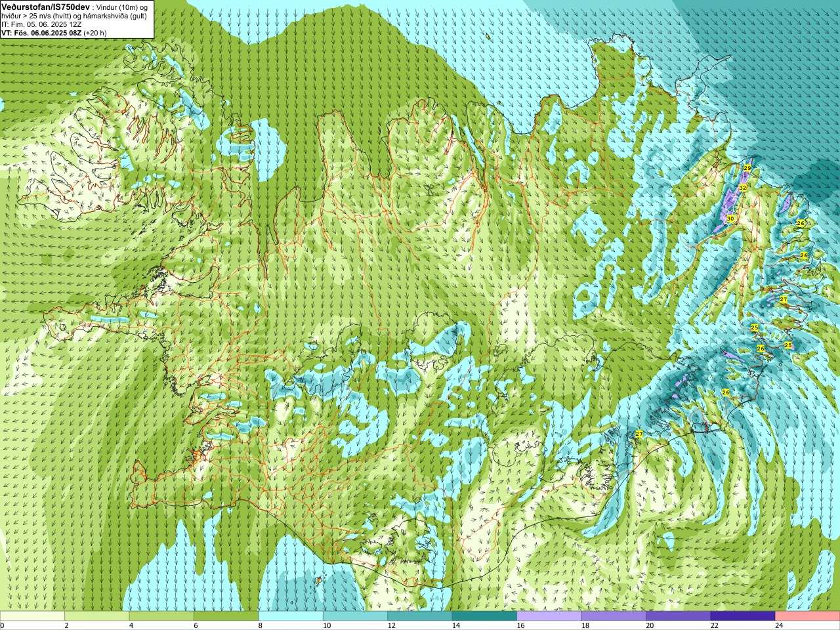Select the 8–10 m/s light cyan swatch

tap(291, 616)
